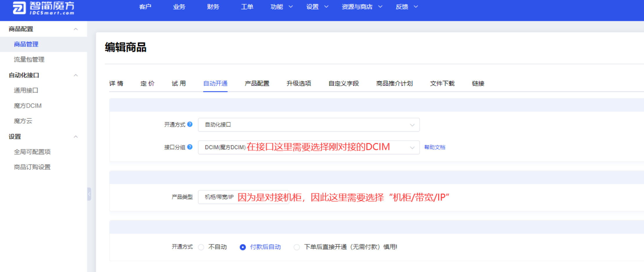Open the 帮助文档 link
Image resolution: width=644 pixels, height=272 pixels.
[x=435, y=147]
